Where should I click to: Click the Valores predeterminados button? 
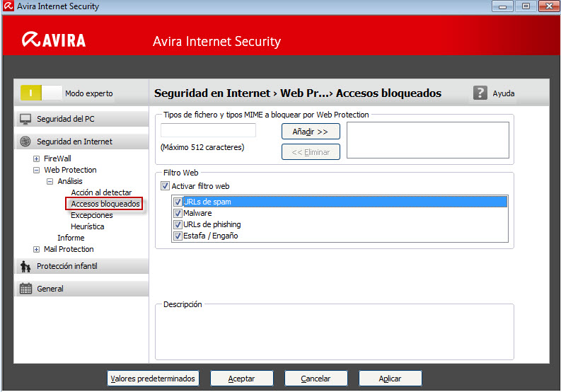(153, 379)
